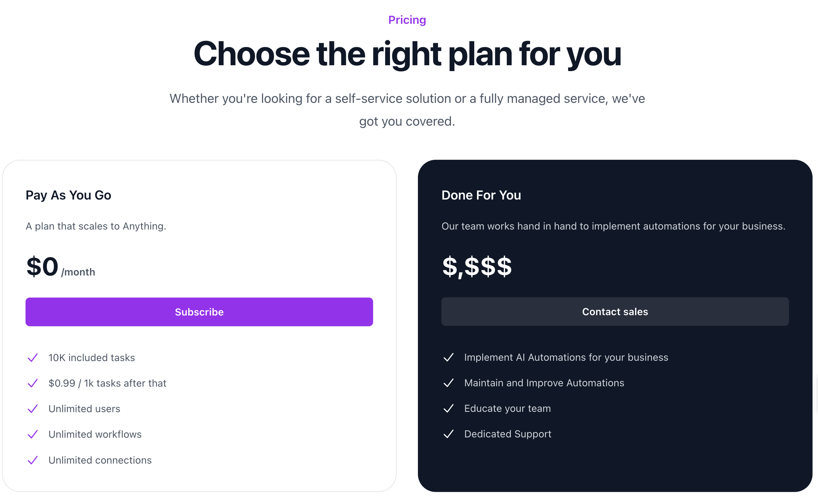Click the $,$$$ price text

(x=477, y=266)
